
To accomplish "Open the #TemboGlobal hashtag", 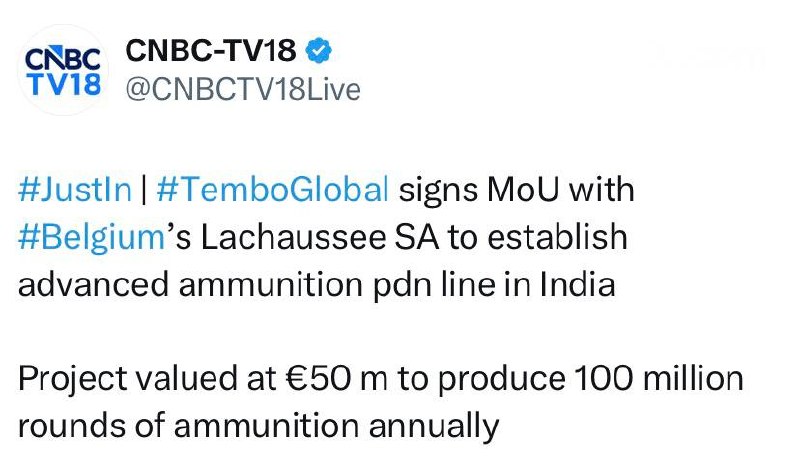I will (x=273, y=189).
